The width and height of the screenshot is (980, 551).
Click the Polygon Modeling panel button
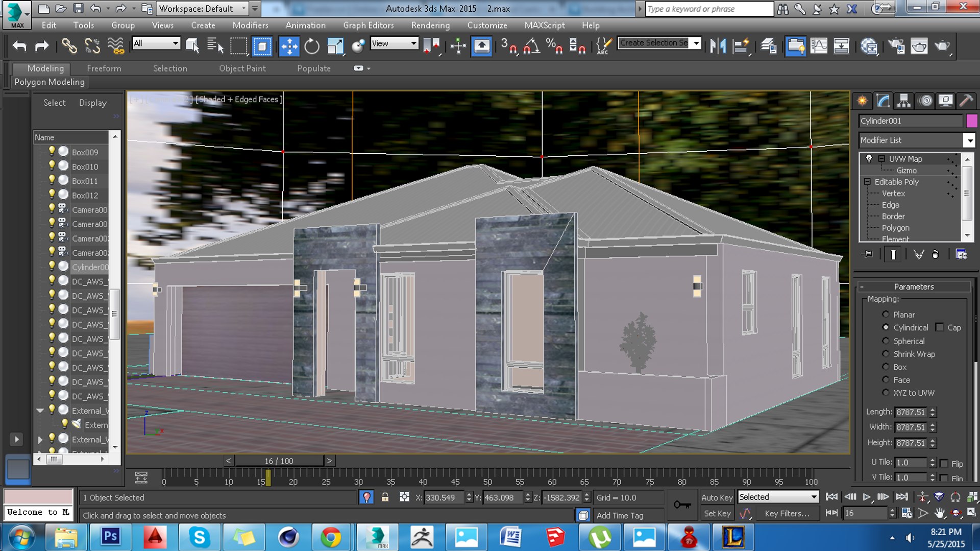coord(50,82)
